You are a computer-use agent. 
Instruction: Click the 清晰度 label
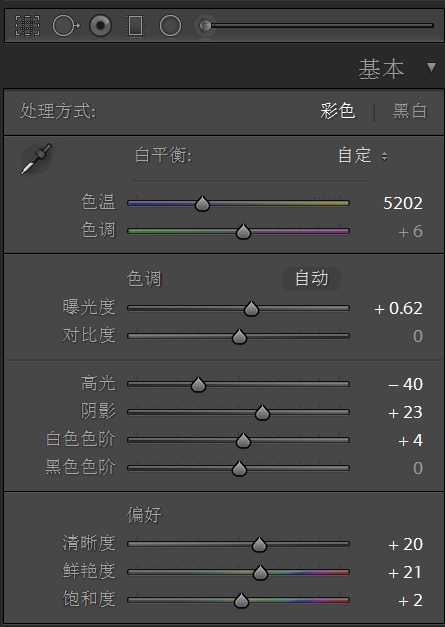tap(89, 543)
